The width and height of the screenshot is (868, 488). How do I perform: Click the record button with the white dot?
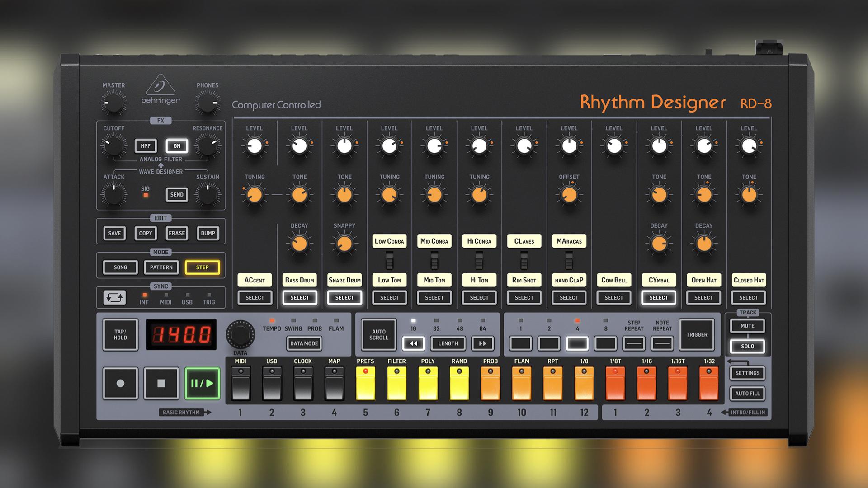tap(120, 383)
